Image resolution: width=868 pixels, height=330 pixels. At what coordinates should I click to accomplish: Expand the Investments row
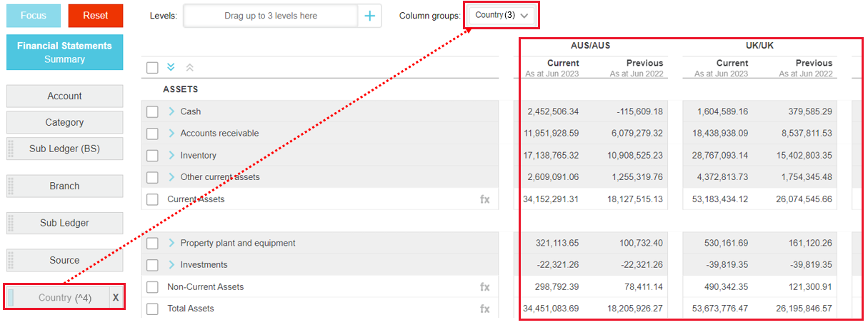click(171, 265)
